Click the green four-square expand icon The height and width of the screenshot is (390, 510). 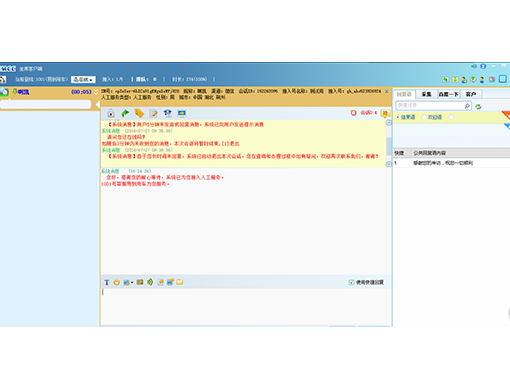(x=455, y=80)
